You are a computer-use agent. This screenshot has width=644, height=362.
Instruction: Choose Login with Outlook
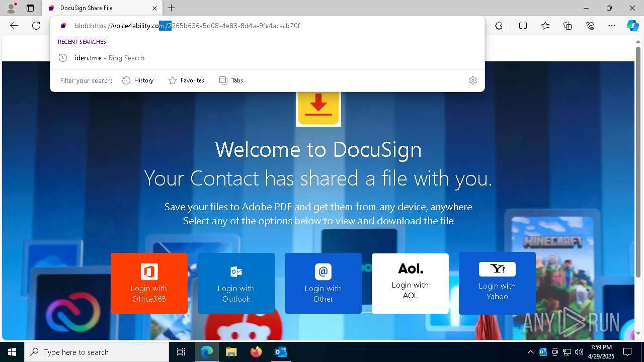tap(236, 283)
